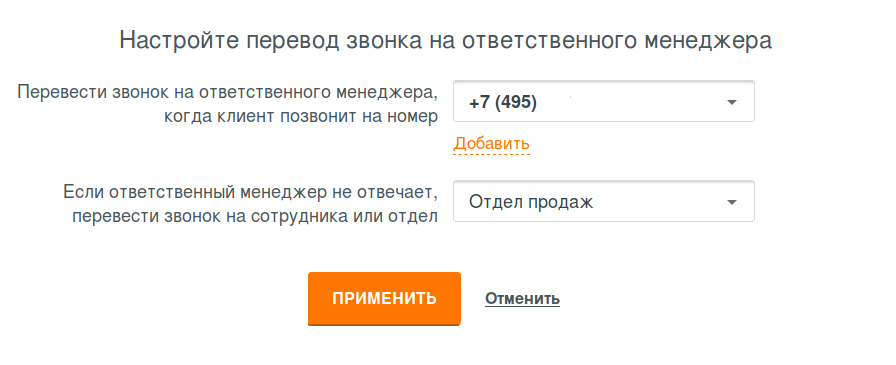Open the fallback employee selector's triangle
Viewport: 896px width, 365px height.
pos(731,202)
